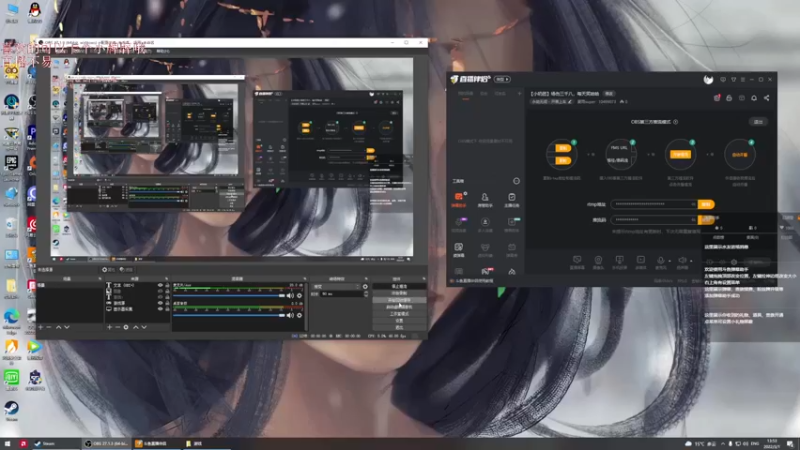Viewport: 800px width, 450px height.
Task: Open 房管助手 tool icon in toolbox
Action: click(485, 199)
